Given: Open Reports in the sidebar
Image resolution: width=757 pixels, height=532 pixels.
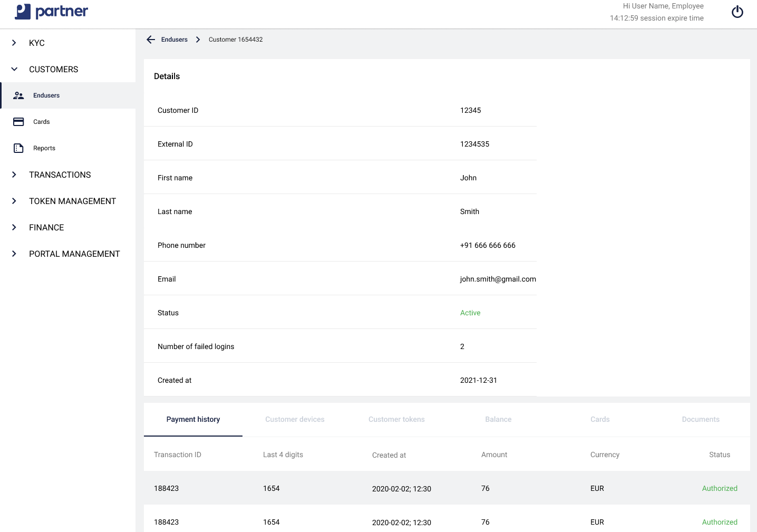Looking at the screenshot, I should [x=44, y=148].
